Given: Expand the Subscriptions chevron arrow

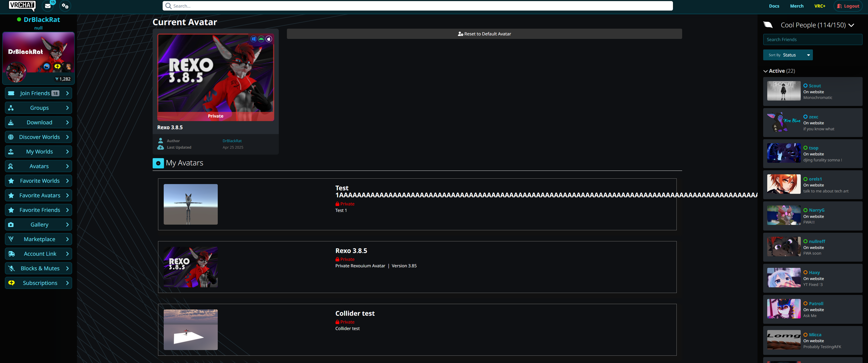Looking at the screenshot, I should pyautogui.click(x=67, y=283).
